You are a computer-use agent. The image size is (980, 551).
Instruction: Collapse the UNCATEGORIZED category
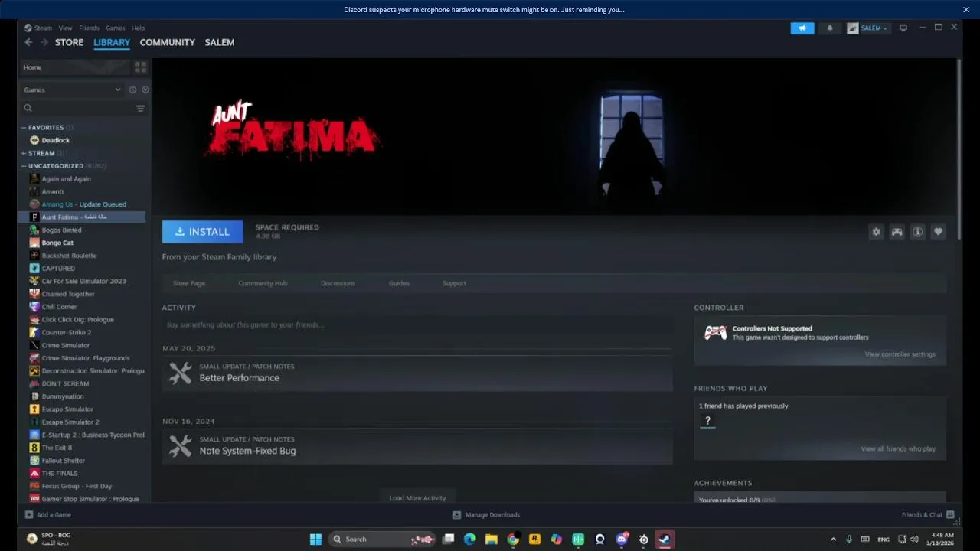click(24, 166)
